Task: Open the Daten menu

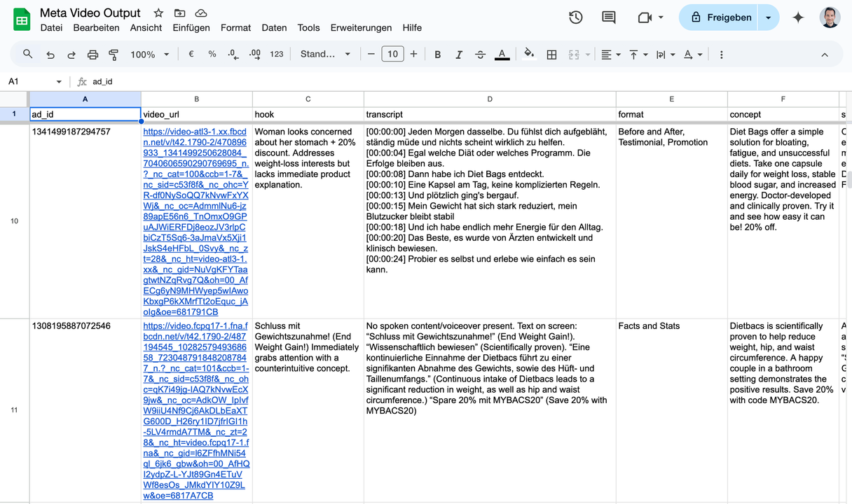Action: [274, 28]
